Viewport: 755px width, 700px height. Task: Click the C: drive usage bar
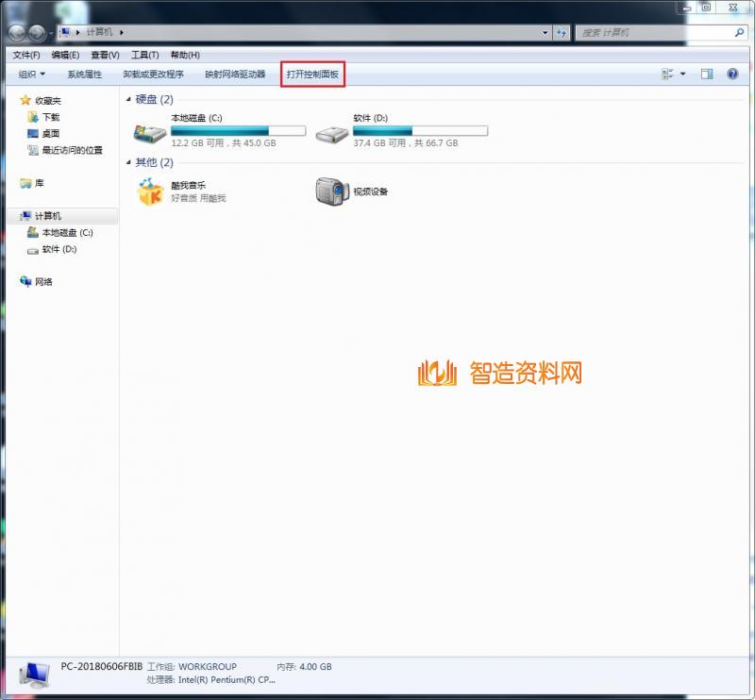[x=236, y=131]
